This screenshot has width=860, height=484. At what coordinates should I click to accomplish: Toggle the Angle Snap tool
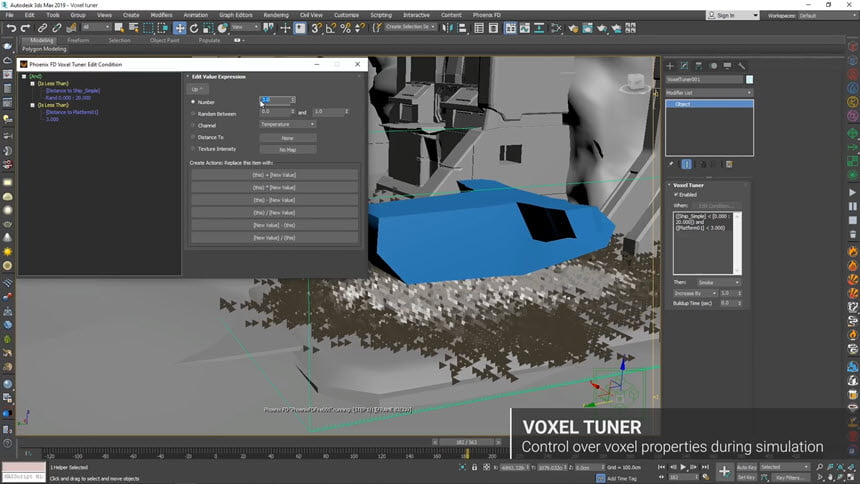[x=331, y=28]
